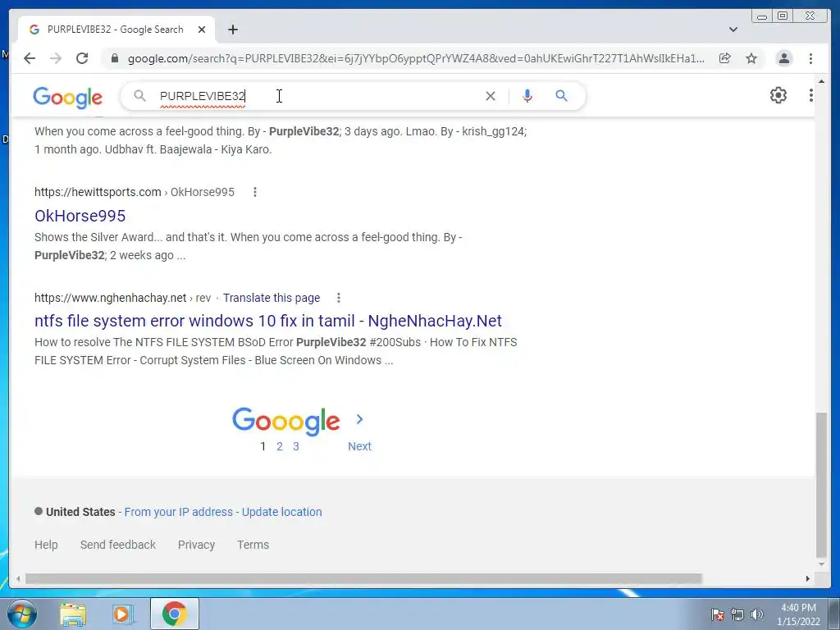Click Send feedback in the footer
The width and height of the screenshot is (840, 630).
point(118,545)
